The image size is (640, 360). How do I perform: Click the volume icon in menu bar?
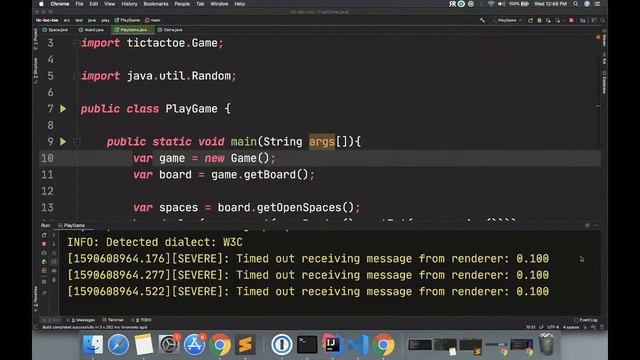(501, 4)
